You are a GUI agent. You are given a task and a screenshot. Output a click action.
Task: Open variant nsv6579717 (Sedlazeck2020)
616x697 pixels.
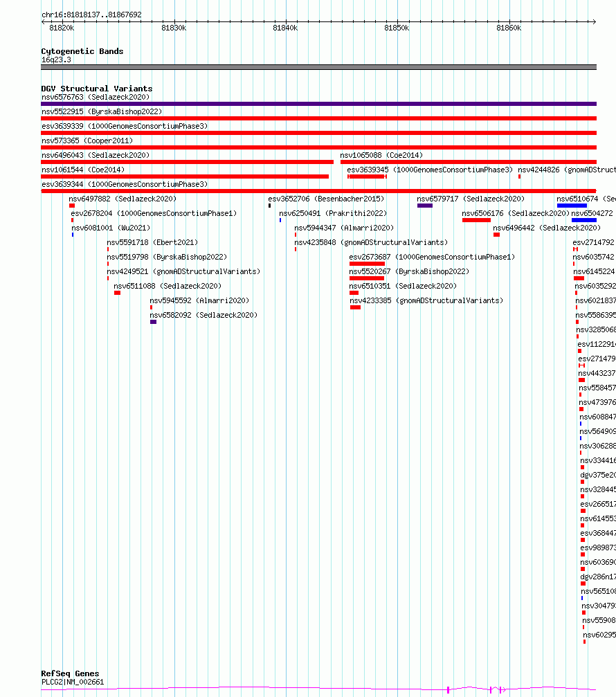pyautogui.click(x=471, y=199)
